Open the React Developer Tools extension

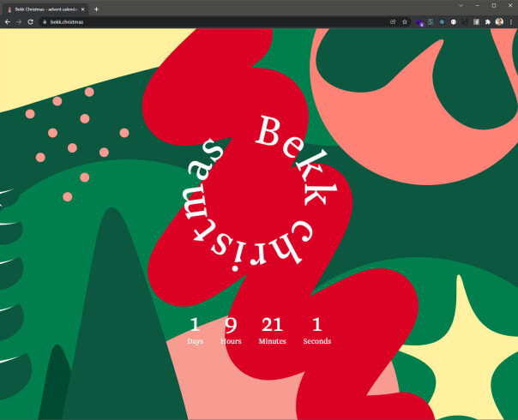coord(442,21)
